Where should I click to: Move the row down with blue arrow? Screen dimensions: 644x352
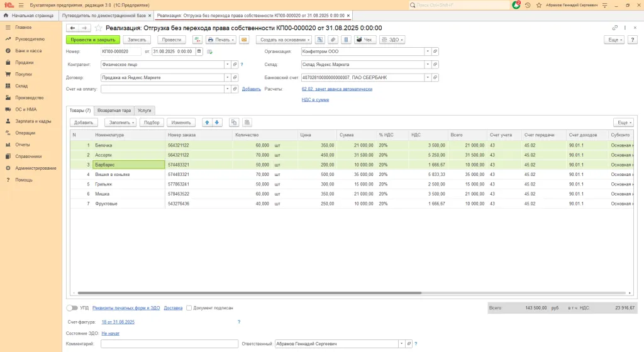pyautogui.click(x=217, y=123)
